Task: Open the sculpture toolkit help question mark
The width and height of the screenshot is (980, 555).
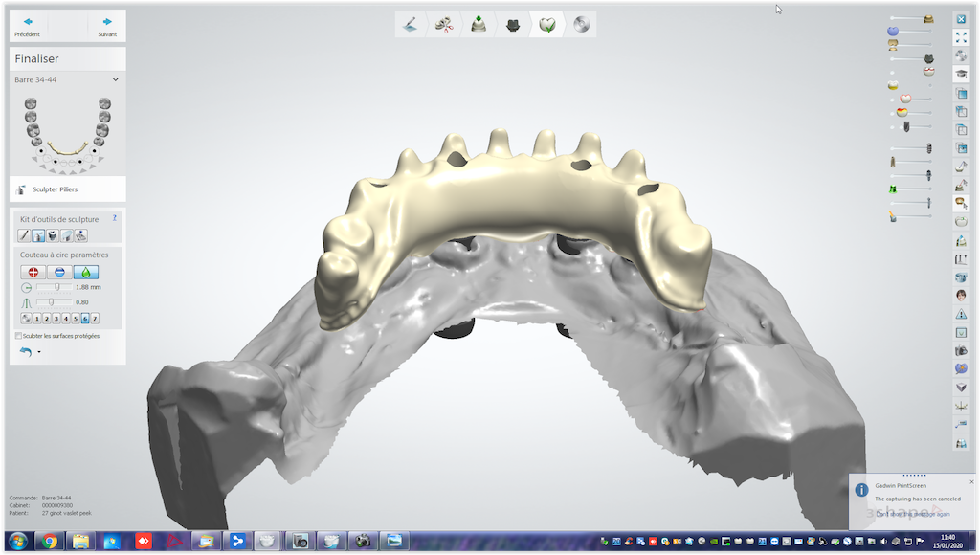Action: click(x=115, y=219)
